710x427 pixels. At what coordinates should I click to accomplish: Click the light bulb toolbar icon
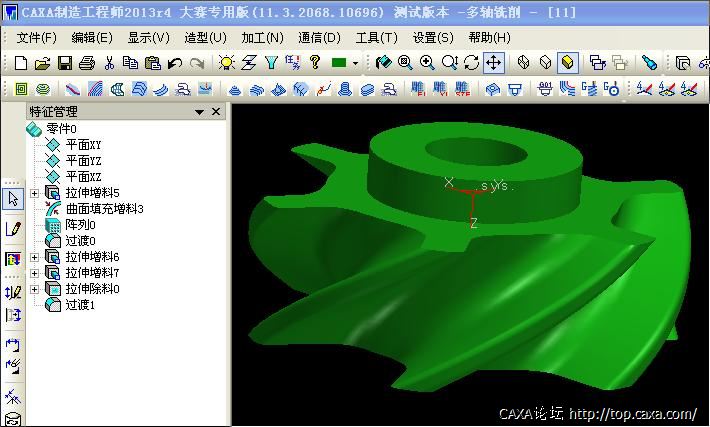pos(226,62)
